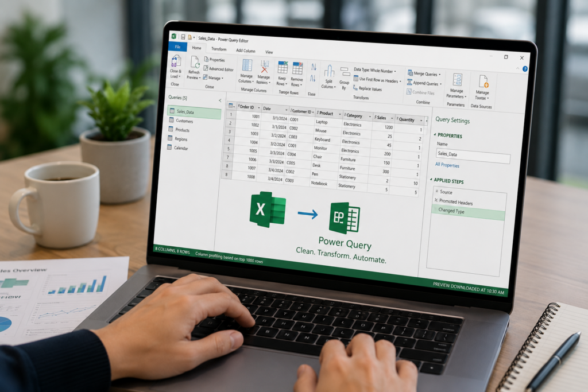
Task: Select the Changed Type applied step
Action: (468, 212)
